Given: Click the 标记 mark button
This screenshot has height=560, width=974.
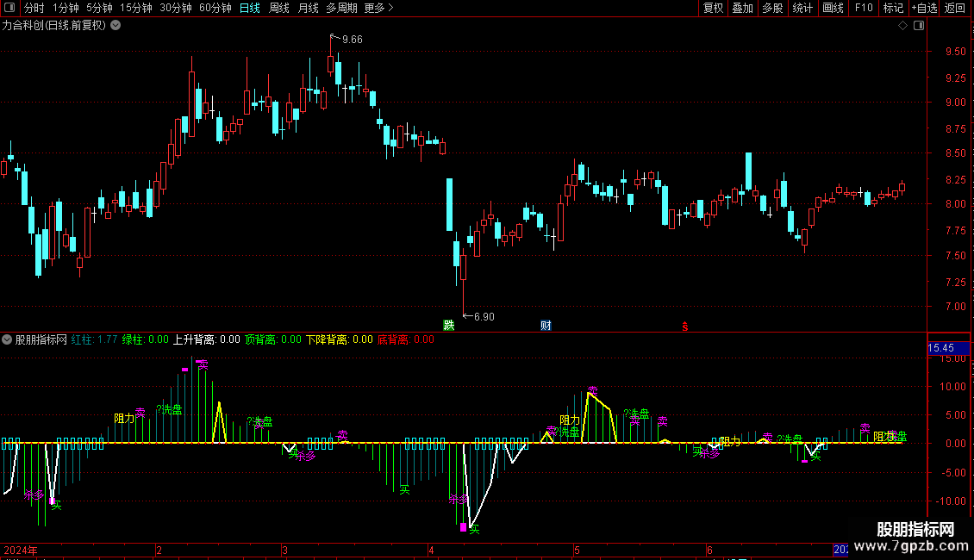Looking at the screenshot, I should click(893, 8).
